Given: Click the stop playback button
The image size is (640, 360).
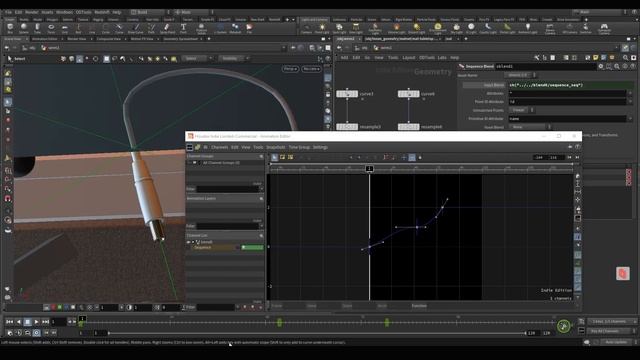Looking at the screenshot, I should [x=27, y=322].
